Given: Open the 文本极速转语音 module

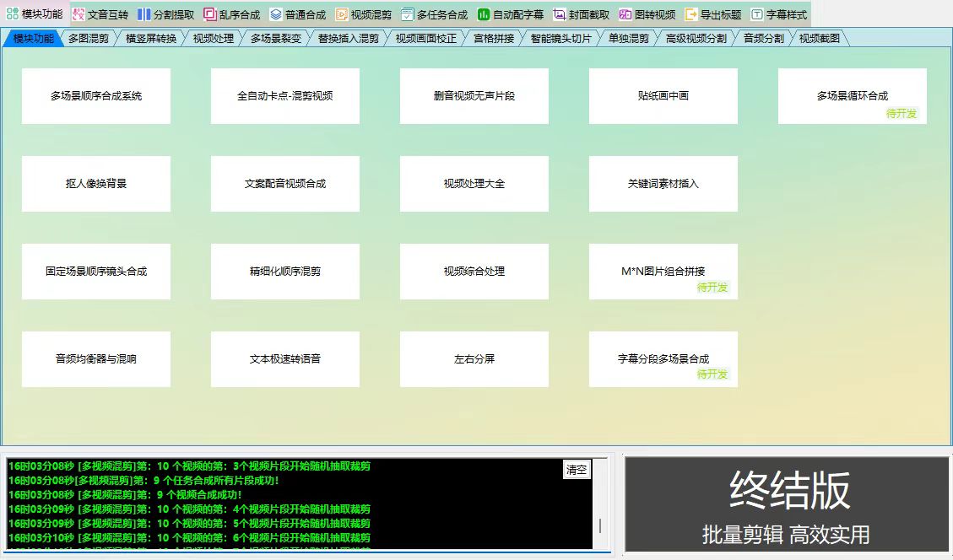Looking at the screenshot, I should pos(285,359).
